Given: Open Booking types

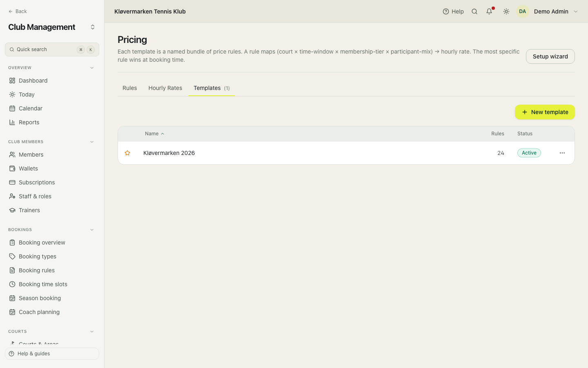Looking at the screenshot, I should 52,256.
